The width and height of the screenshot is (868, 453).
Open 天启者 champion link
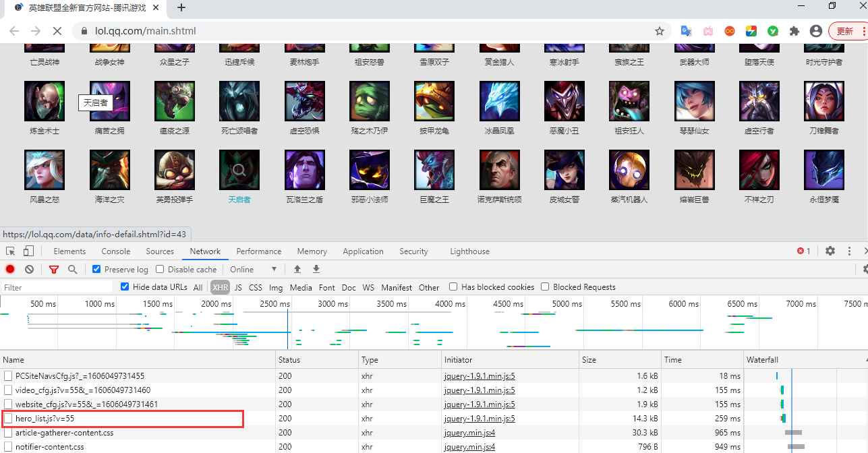point(239,200)
